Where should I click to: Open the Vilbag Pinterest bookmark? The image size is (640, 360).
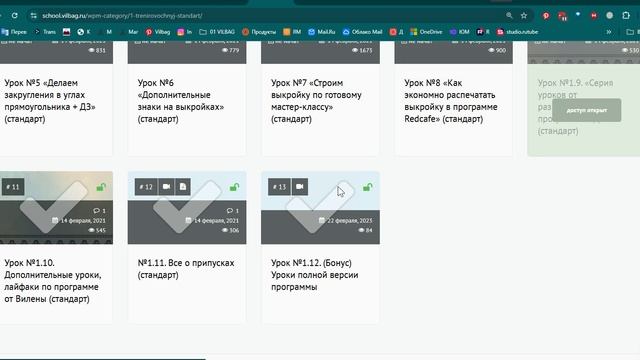point(158,32)
